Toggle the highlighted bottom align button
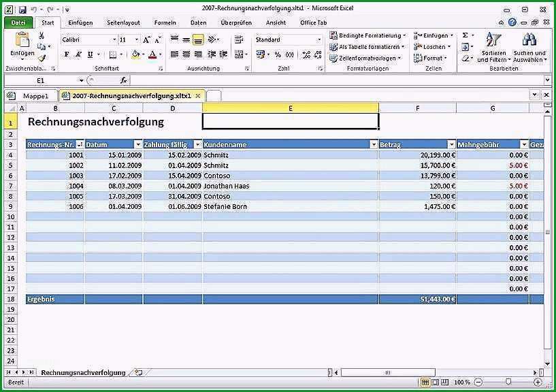556x392 pixels. [198, 39]
